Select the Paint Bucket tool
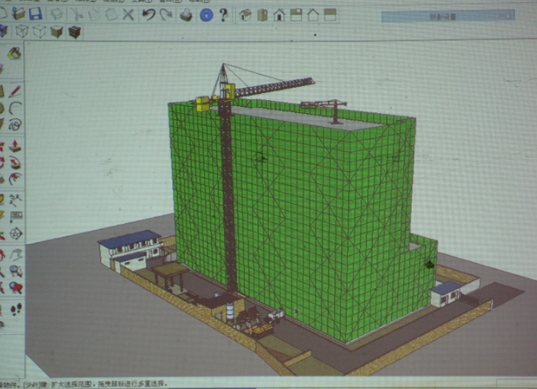 tap(14, 53)
